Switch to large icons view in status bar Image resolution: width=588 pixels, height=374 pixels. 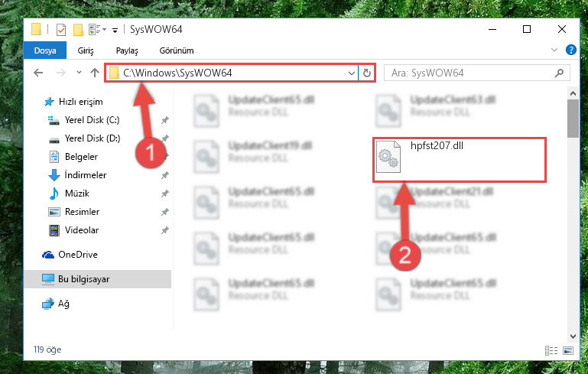coord(568,350)
